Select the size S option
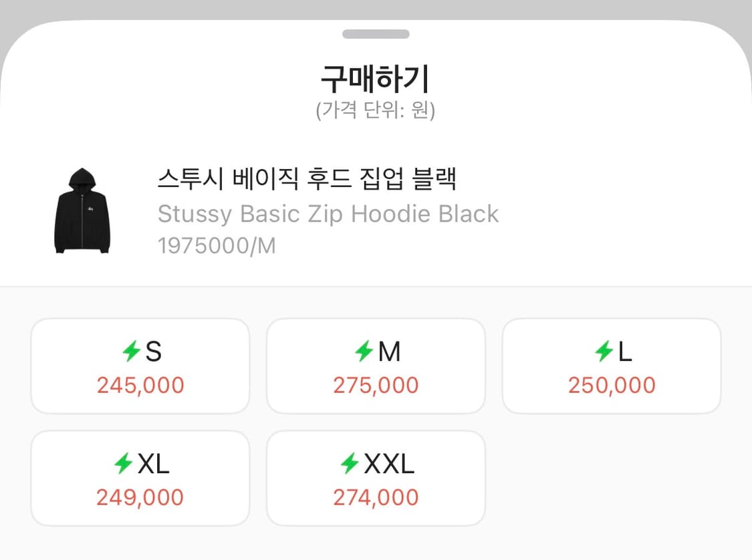Screen dimensions: 752x560 [x=140, y=366]
